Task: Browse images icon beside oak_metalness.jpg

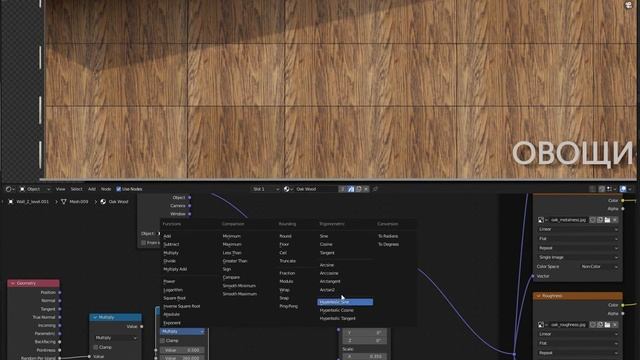Action: pos(542,220)
